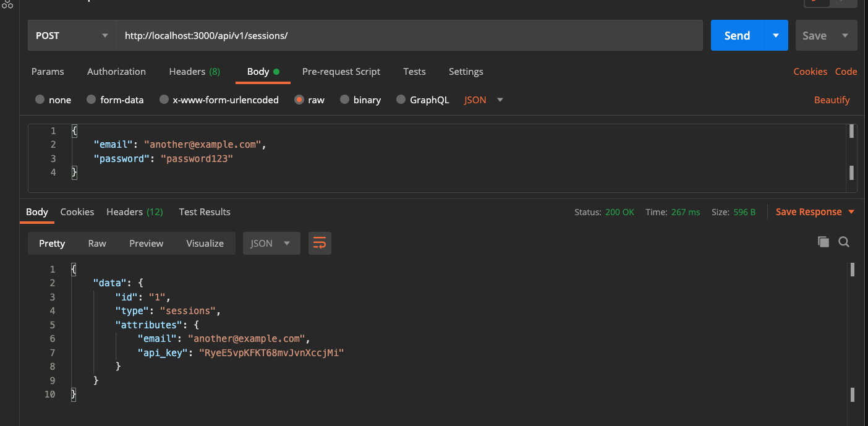Screen dimensions: 868x426
Task: Click the "data" key in response
Action: [x=110, y=283]
